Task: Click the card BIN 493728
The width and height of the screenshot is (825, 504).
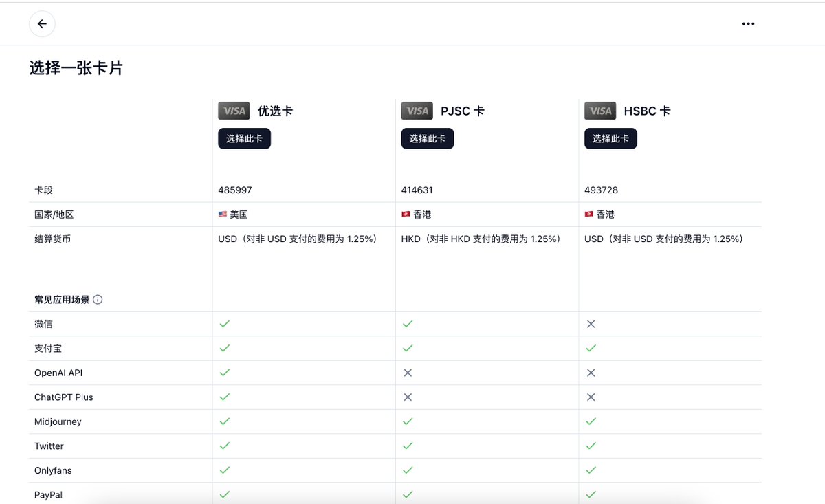Action: pyautogui.click(x=601, y=190)
